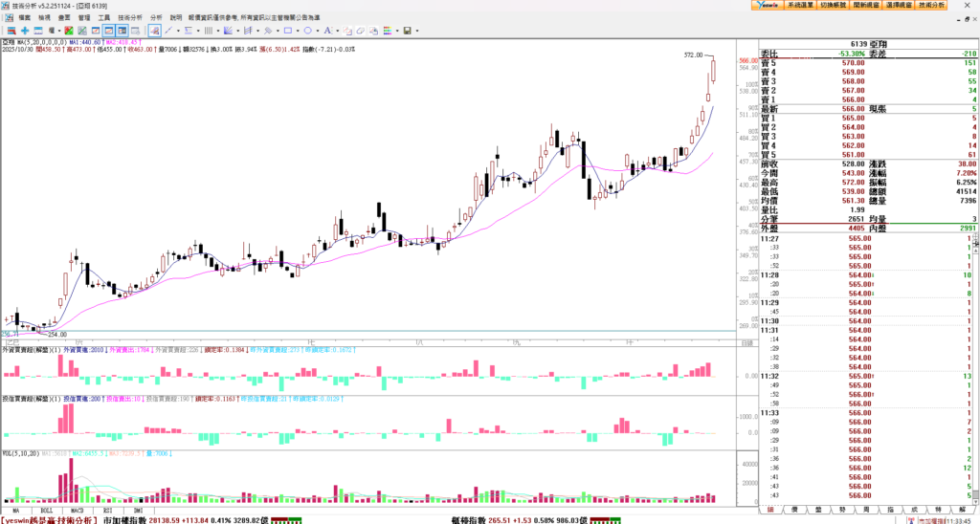Toggle the highlighted pointer selection mode button

pos(154,31)
